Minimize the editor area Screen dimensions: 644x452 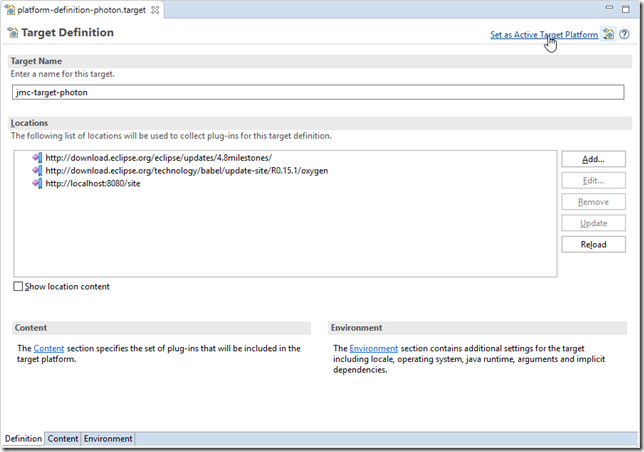coord(609,8)
